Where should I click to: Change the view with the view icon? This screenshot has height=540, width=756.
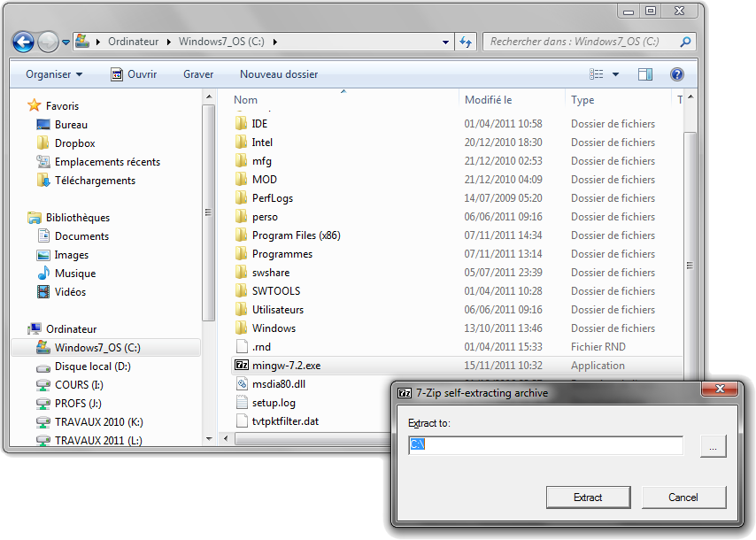(x=597, y=73)
